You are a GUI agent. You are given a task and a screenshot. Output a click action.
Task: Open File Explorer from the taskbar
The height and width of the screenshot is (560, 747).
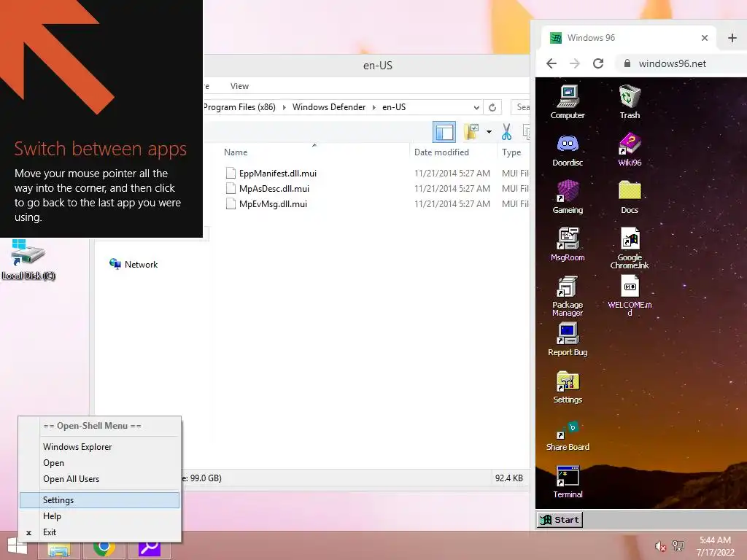[59, 550]
